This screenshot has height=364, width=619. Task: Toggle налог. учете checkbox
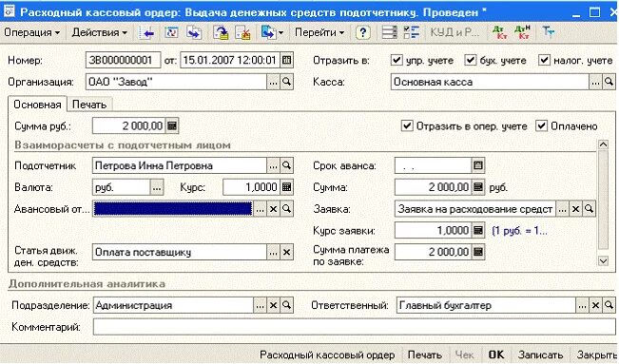click(x=544, y=60)
